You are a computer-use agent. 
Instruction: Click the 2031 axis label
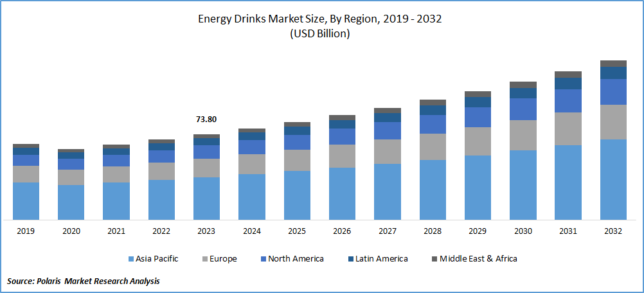(x=568, y=231)
